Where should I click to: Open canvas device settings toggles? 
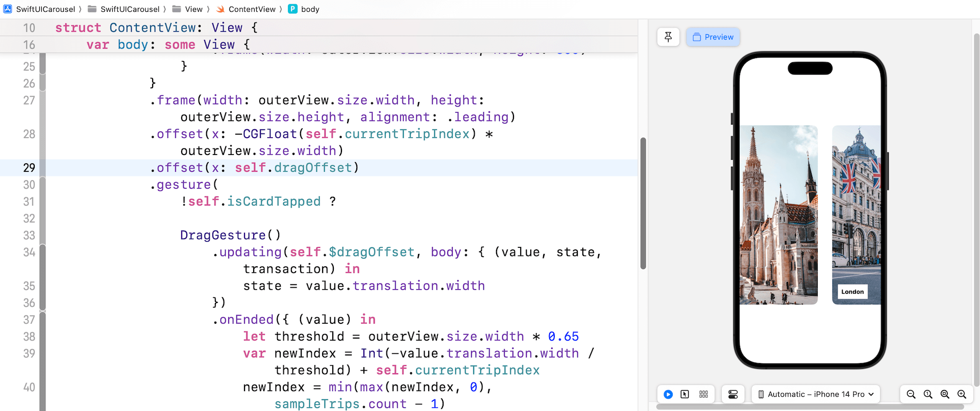[733, 394]
